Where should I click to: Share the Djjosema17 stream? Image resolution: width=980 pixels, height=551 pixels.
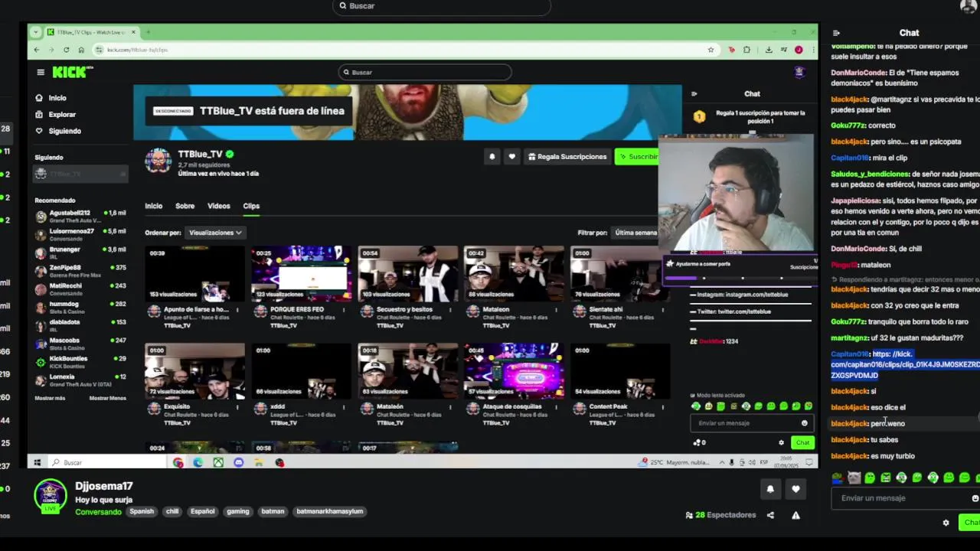770,515
